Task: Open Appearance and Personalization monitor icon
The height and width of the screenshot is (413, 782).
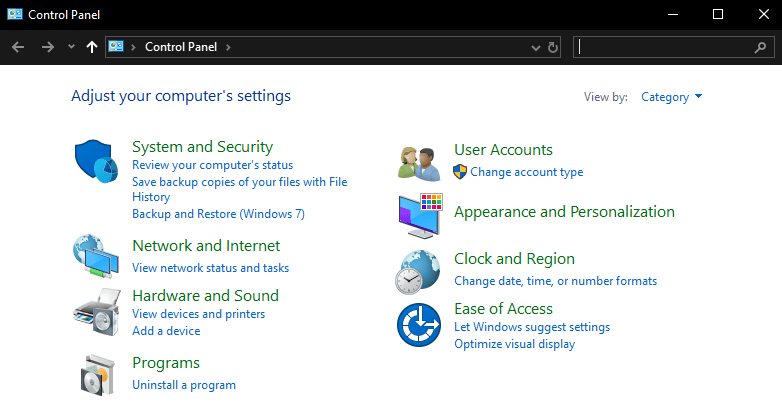Action: pyautogui.click(x=419, y=214)
